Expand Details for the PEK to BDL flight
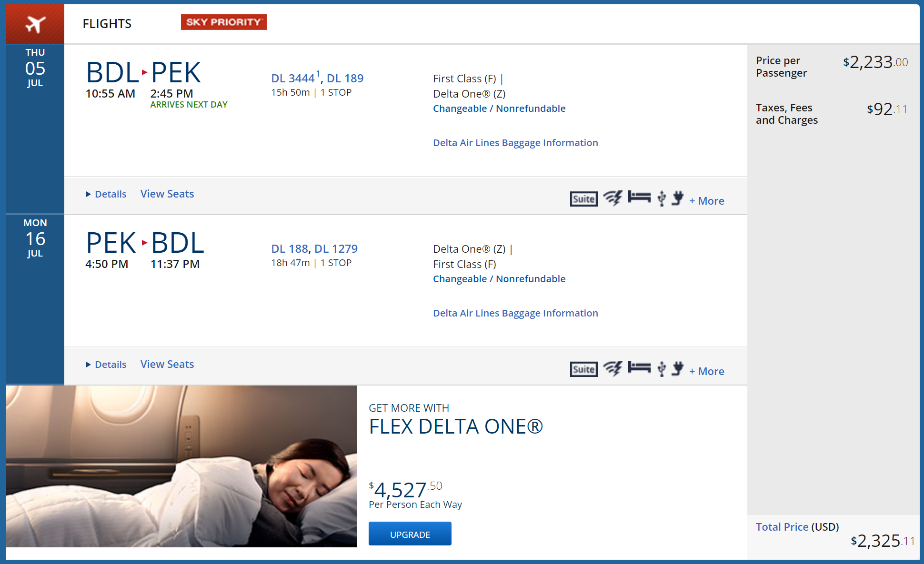 (x=106, y=365)
